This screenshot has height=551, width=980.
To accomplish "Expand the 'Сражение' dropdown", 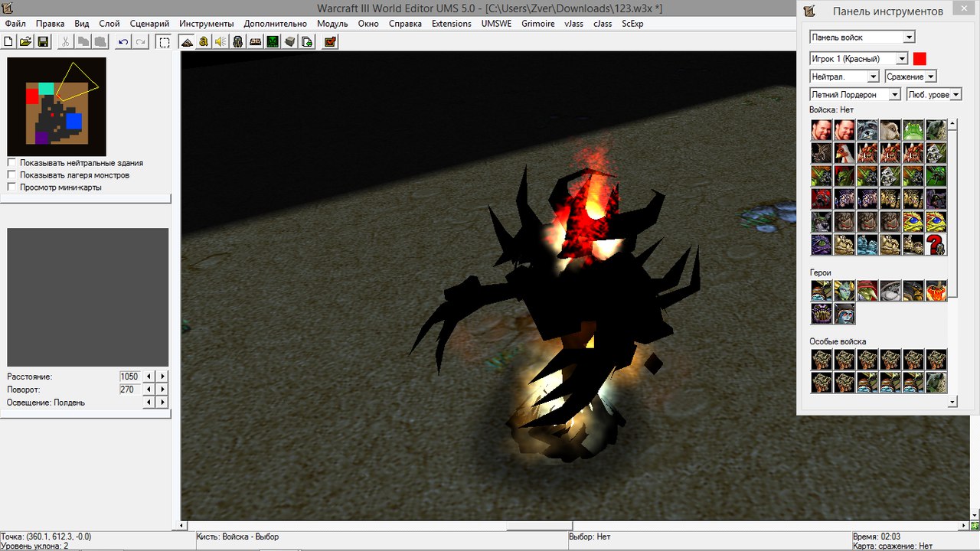I will (x=911, y=77).
